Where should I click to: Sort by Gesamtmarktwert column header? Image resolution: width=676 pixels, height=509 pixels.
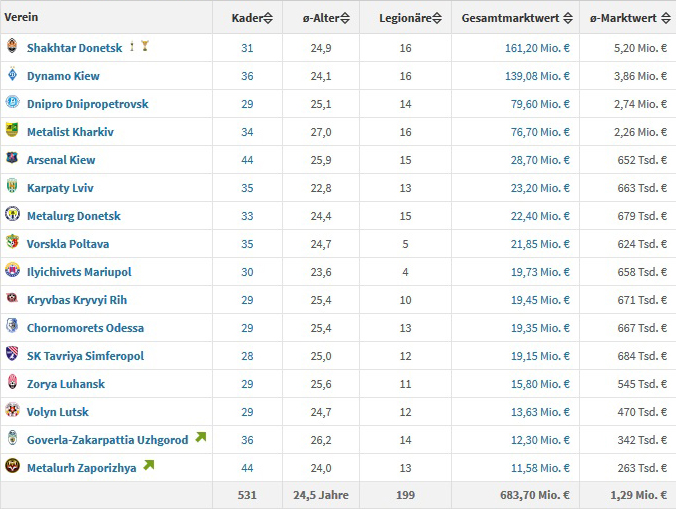pos(516,18)
